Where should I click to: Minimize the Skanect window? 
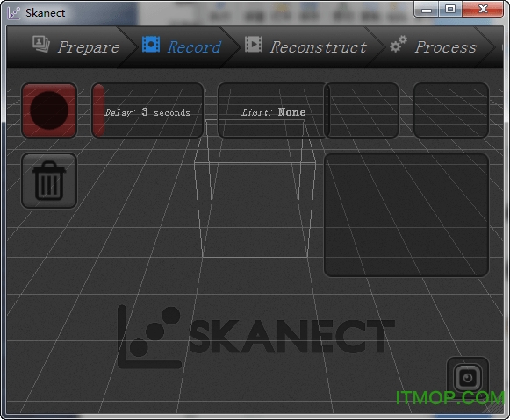(x=427, y=10)
